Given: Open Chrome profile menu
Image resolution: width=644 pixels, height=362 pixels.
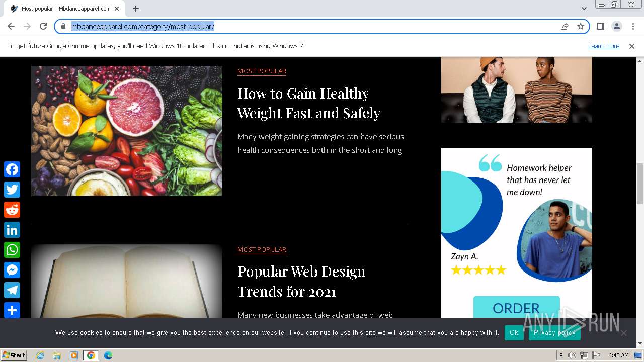Looking at the screenshot, I should click(x=616, y=26).
